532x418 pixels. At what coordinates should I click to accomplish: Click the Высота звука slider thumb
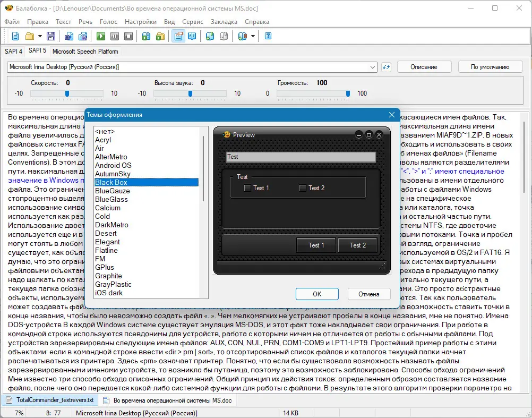tap(190, 93)
